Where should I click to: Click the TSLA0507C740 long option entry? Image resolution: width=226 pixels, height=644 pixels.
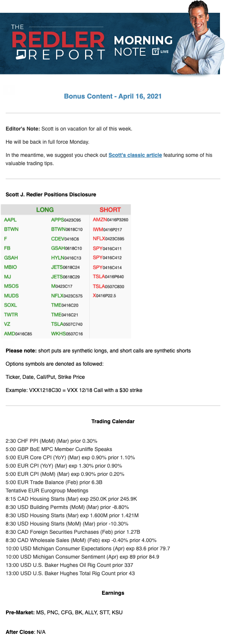(x=67, y=324)
